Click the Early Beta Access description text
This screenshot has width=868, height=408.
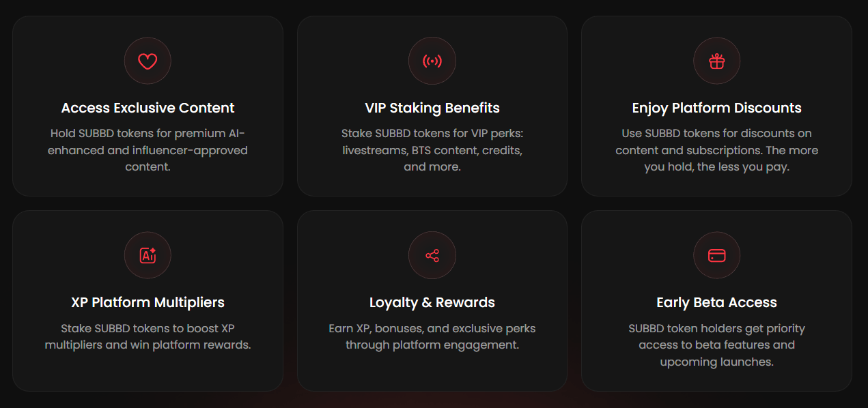click(x=716, y=345)
